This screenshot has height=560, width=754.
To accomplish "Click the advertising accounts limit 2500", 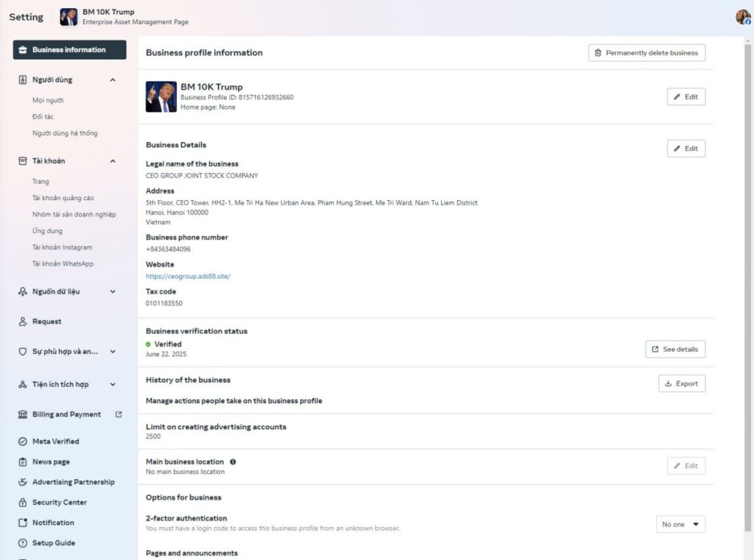I will [153, 436].
